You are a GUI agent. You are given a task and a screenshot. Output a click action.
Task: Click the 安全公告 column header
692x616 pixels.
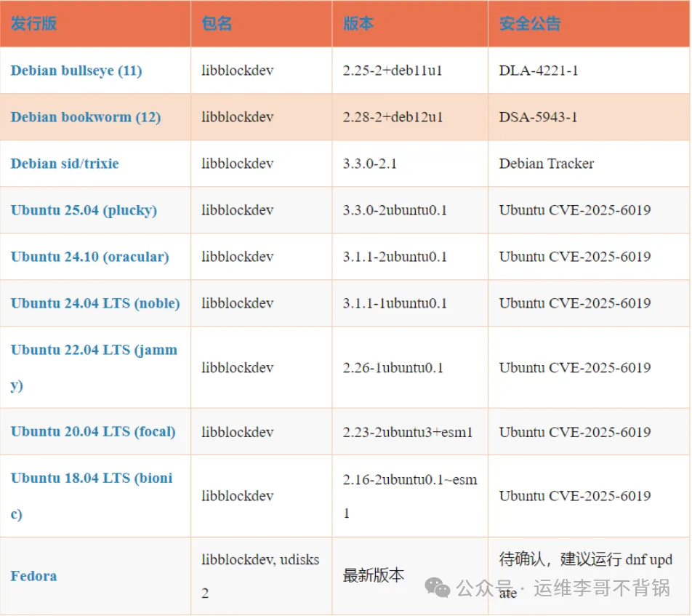[x=530, y=23]
